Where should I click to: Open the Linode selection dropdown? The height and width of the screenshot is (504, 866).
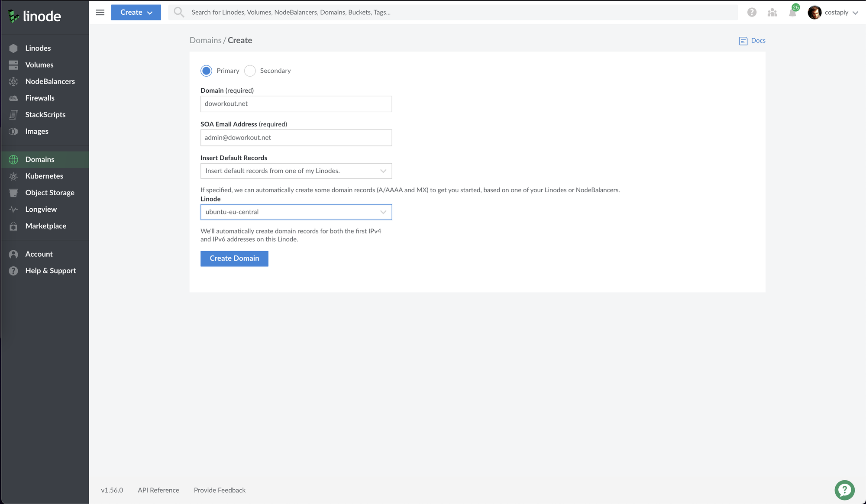point(296,212)
